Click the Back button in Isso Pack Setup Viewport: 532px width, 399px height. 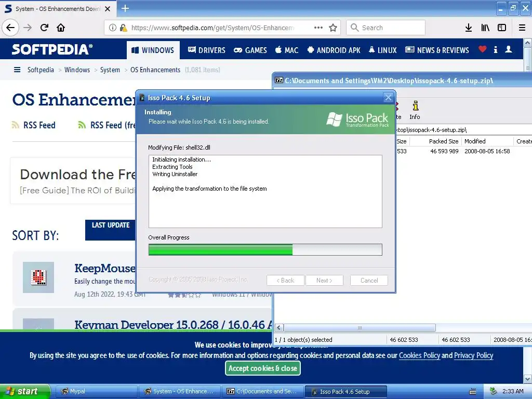tap(285, 280)
